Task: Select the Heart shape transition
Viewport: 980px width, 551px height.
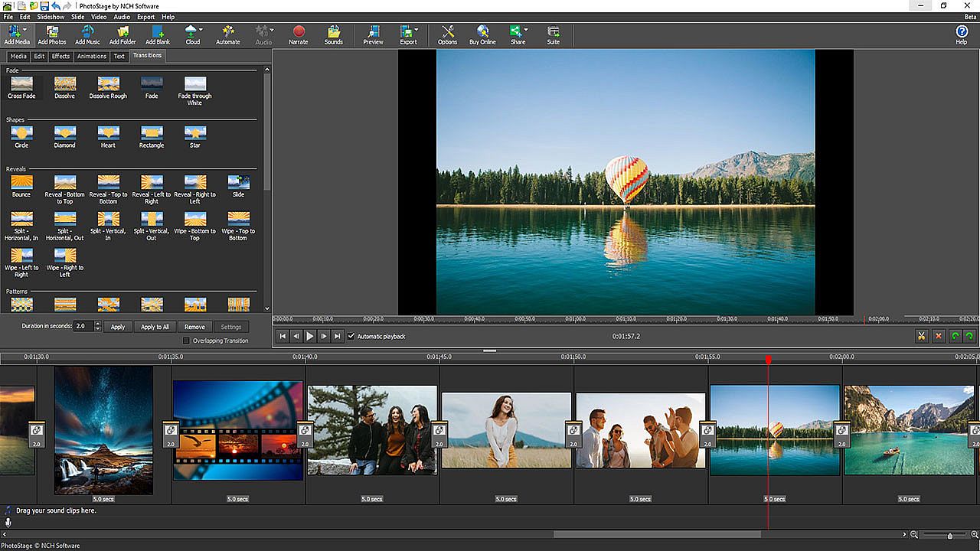Action: (x=109, y=133)
